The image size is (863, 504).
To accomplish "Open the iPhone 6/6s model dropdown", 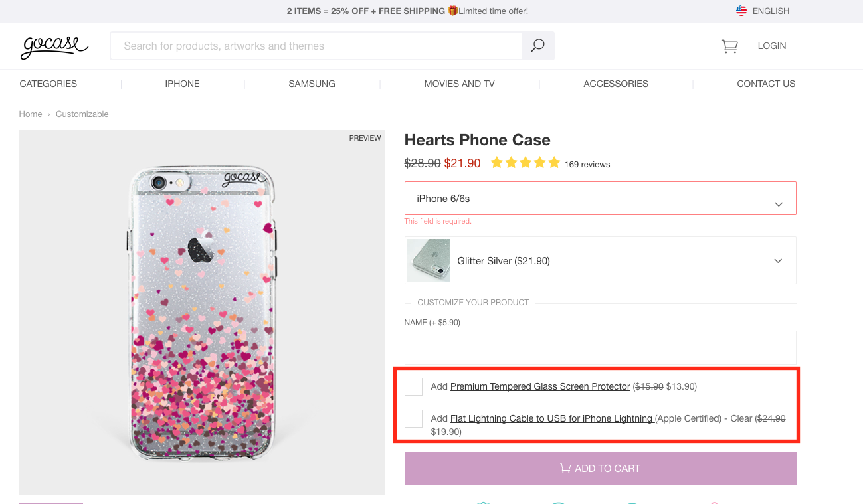I will tap(600, 199).
